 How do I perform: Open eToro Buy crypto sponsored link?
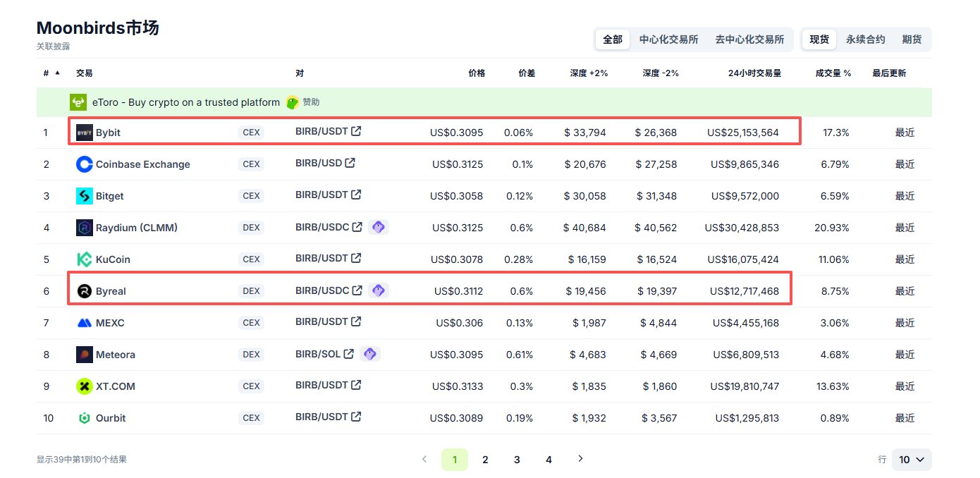(x=186, y=102)
